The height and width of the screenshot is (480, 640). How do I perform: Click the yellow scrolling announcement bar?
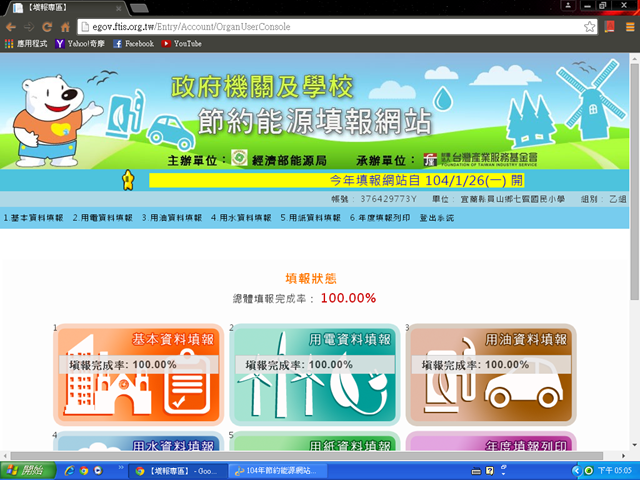click(337, 180)
